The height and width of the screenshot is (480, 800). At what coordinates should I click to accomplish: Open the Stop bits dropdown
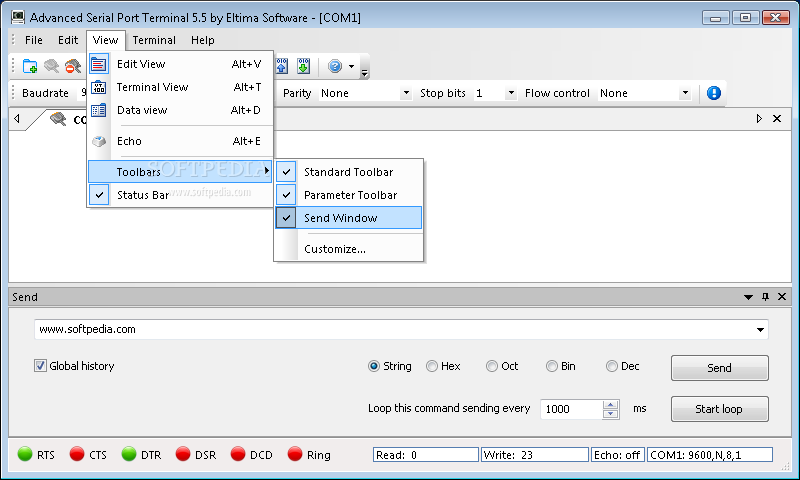(x=511, y=93)
